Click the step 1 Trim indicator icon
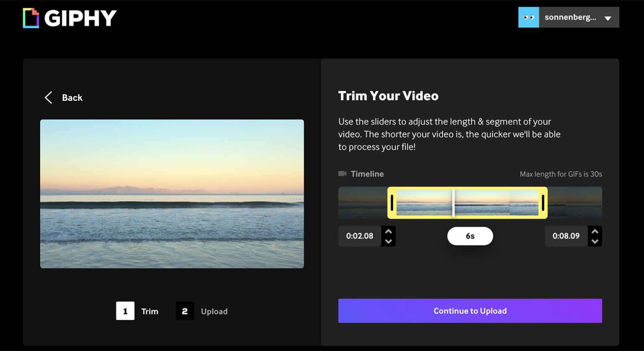The image size is (644, 351). (125, 311)
